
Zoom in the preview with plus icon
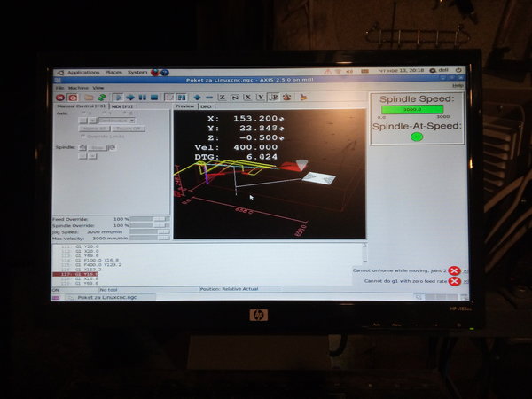coord(197,98)
